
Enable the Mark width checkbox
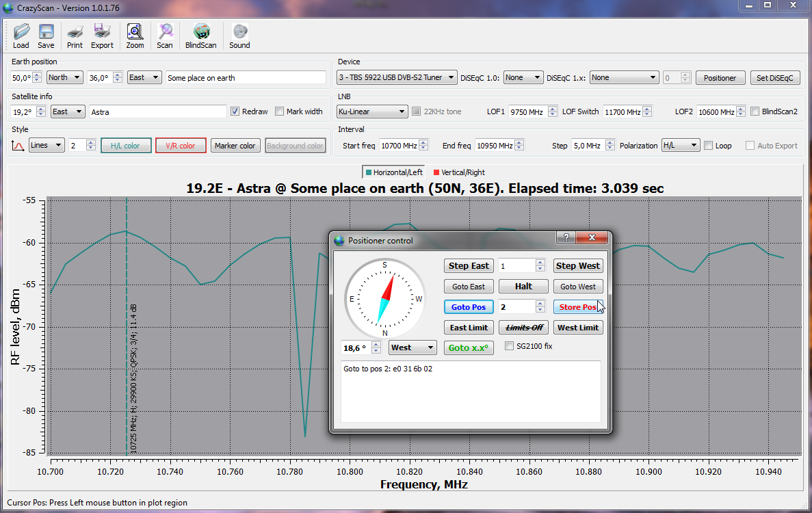click(x=280, y=111)
